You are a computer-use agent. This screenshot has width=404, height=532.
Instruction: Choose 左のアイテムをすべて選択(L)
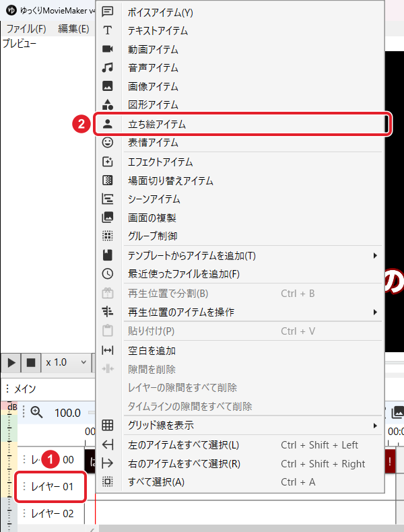(x=240, y=445)
